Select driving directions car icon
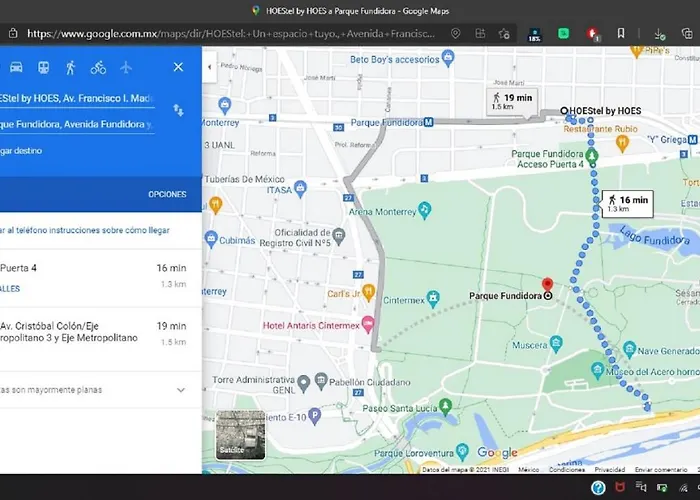700x500 pixels. pyautogui.click(x=16, y=67)
